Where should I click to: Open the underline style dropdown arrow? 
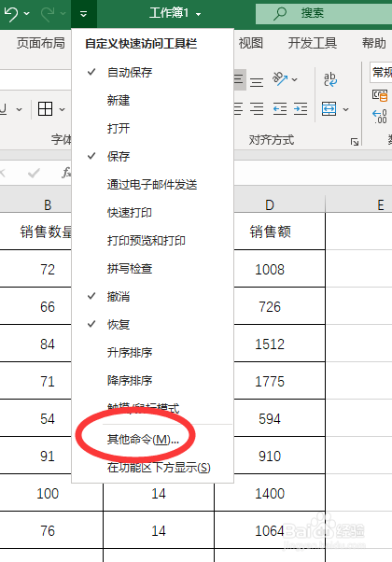(x=19, y=109)
